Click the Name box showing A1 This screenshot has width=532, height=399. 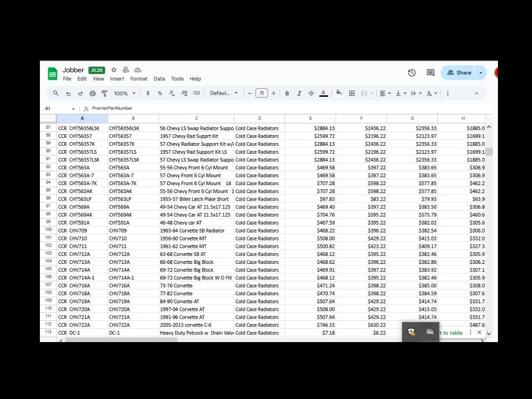pos(60,109)
